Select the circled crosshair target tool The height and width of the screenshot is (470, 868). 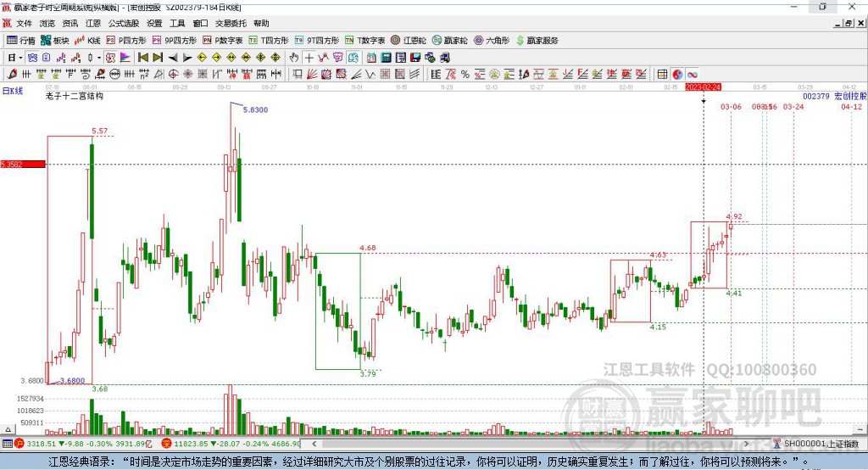(x=173, y=75)
